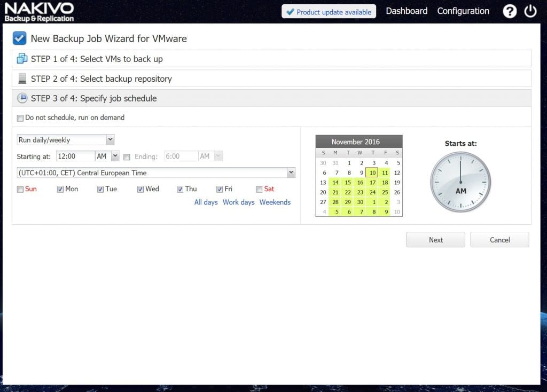Click the power logout icon
Screen dimensions: 547x392
coord(530,11)
